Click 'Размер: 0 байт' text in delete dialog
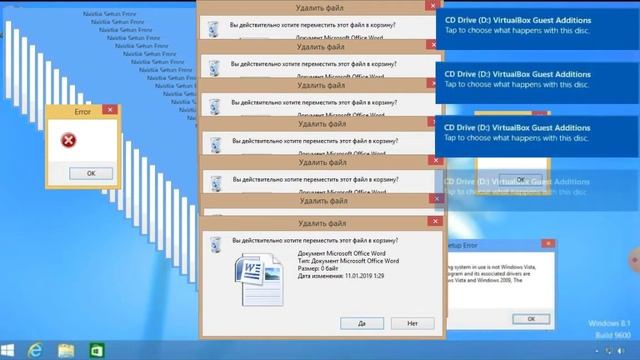Screen dimensions: 640x360 (x=318, y=268)
